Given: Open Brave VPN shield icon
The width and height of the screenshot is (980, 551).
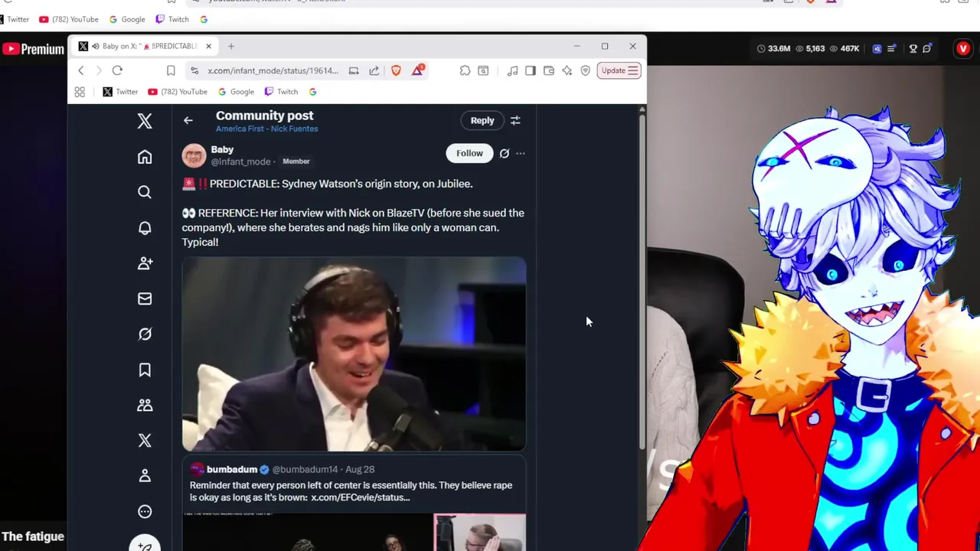Looking at the screenshot, I should pyautogui.click(x=586, y=70).
